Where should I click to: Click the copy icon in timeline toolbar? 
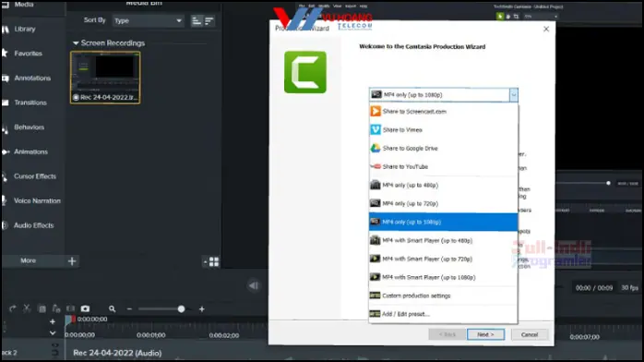coord(42,308)
